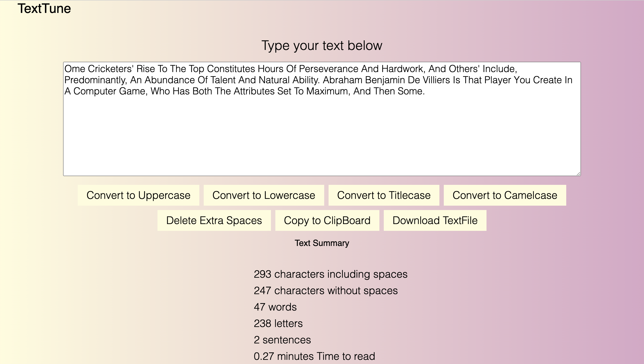Click the '47 words' count
The height and width of the screenshot is (364, 644).
point(275,307)
